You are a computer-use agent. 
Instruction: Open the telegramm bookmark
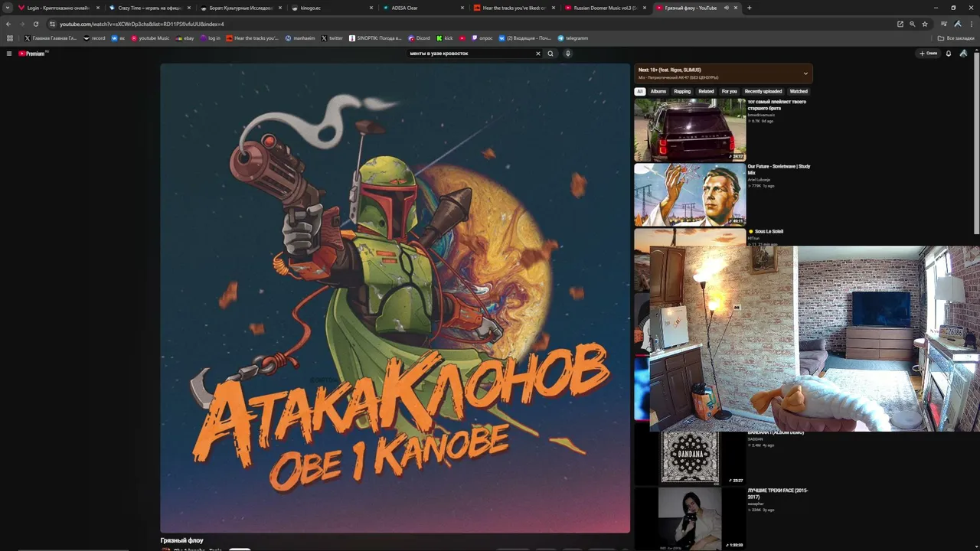(x=573, y=38)
